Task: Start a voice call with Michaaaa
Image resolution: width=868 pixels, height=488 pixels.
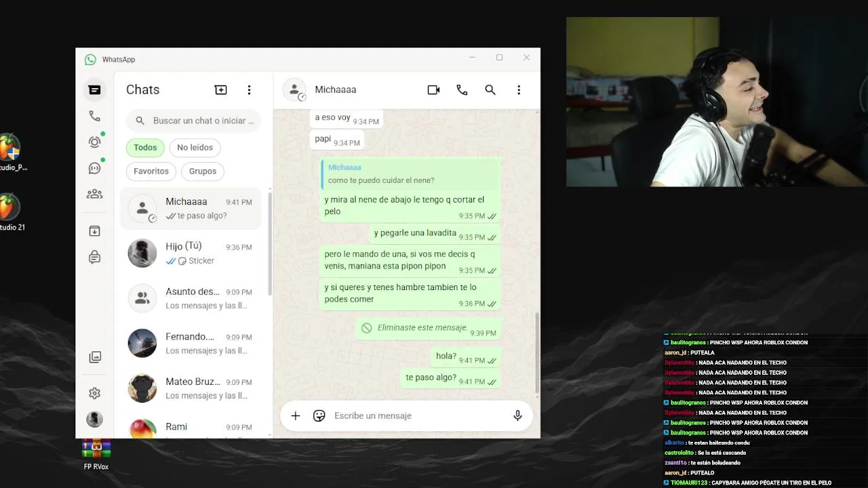Action: click(462, 89)
